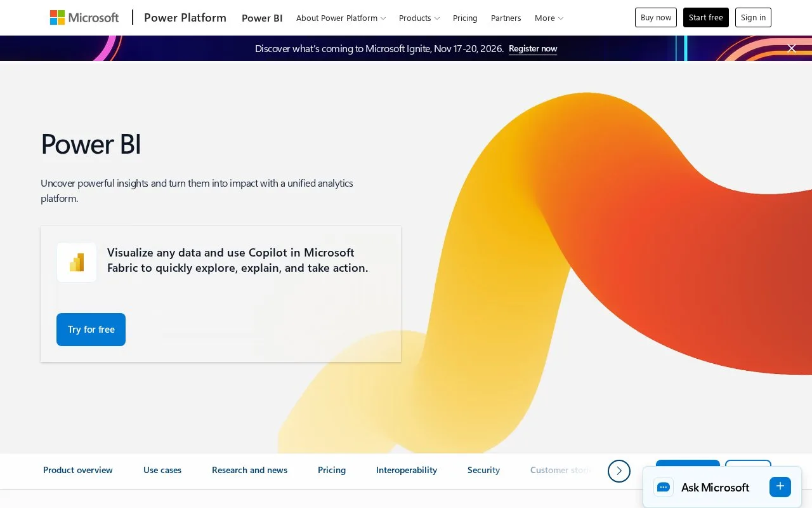Jump to the Use cases section

click(x=162, y=470)
